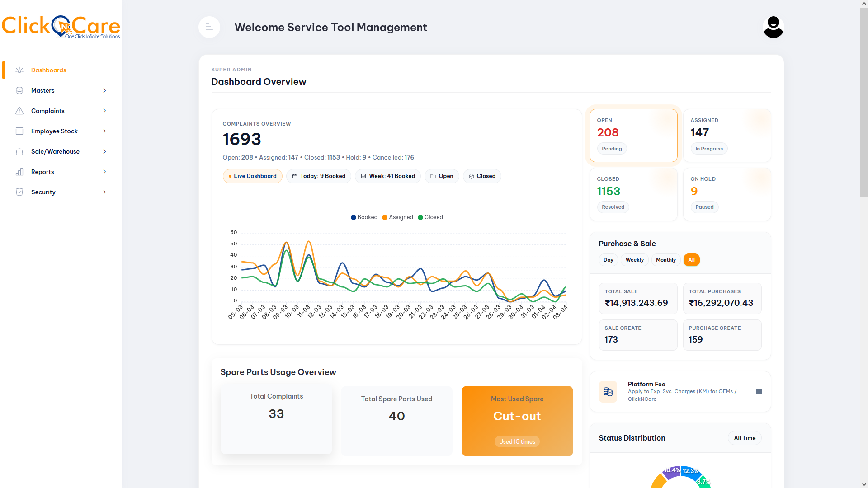This screenshot has width=868, height=488.
Task: Select the All filter in Purchase & Sale
Action: (691, 260)
